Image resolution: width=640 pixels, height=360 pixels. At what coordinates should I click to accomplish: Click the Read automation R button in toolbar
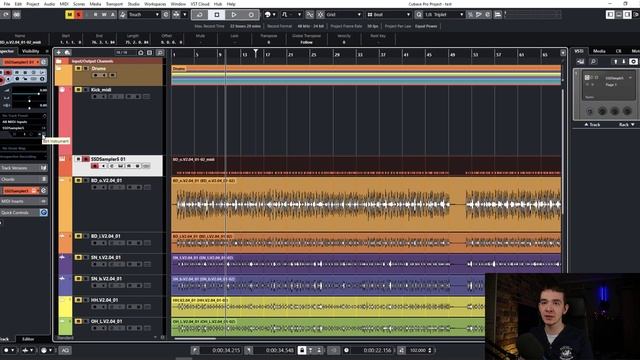pyautogui.click(x=96, y=15)
